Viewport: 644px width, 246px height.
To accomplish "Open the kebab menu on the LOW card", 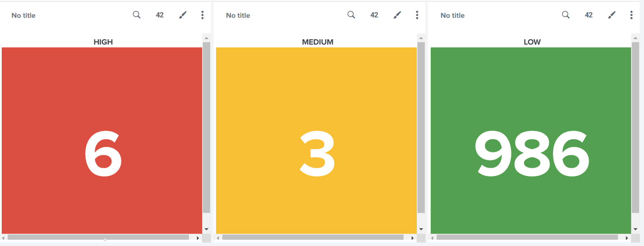I will point(631,15).
